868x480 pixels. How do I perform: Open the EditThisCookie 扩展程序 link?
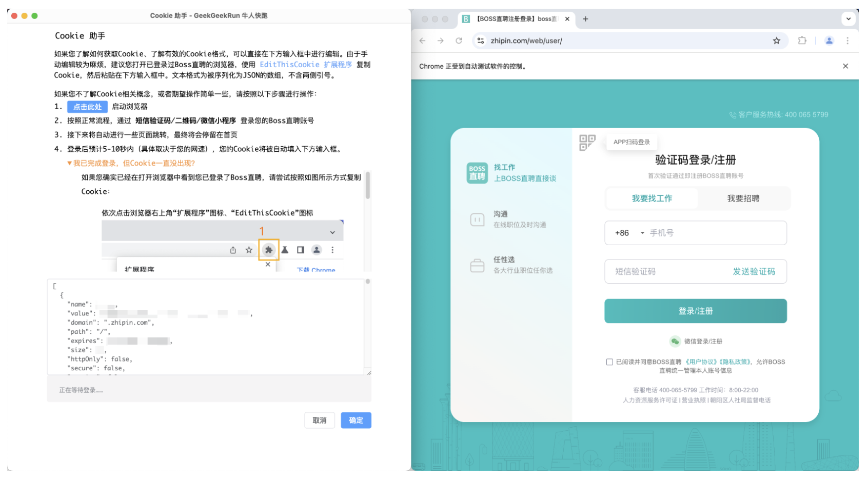tap(306, 65)
